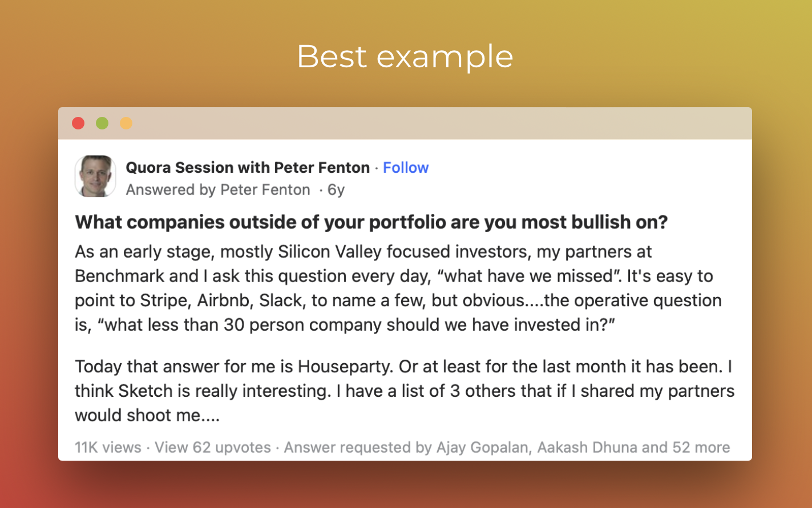The width and height of the screenshot is (812, 508).
Task: Click the "Best example" heading
Action: pos(405,56)
